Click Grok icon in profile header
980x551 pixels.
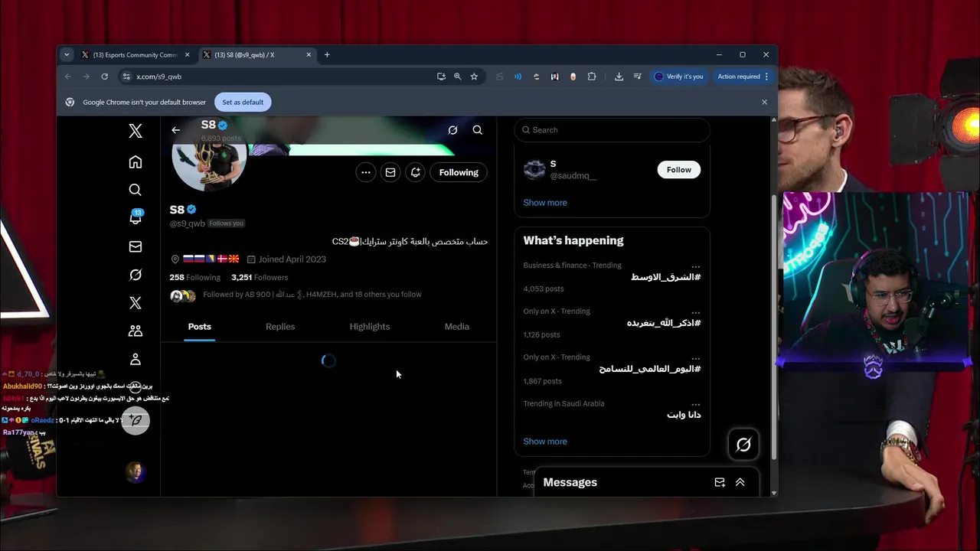pos(452,130)
